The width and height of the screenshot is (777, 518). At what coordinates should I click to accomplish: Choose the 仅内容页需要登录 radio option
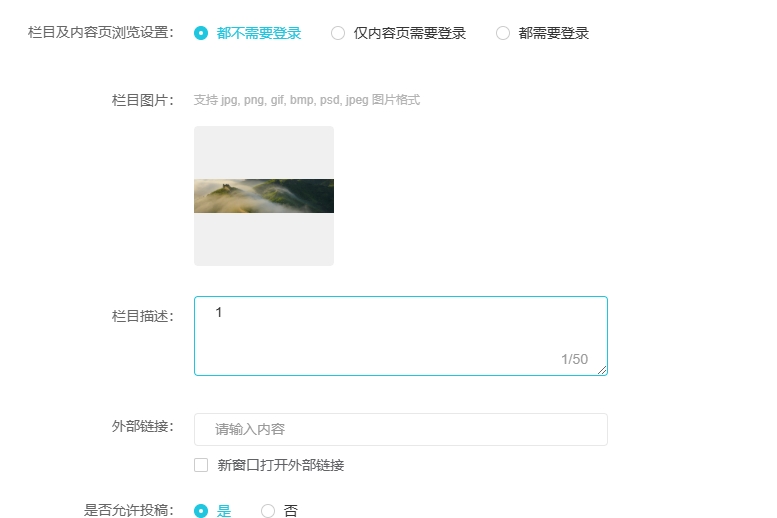pos(338,33)
